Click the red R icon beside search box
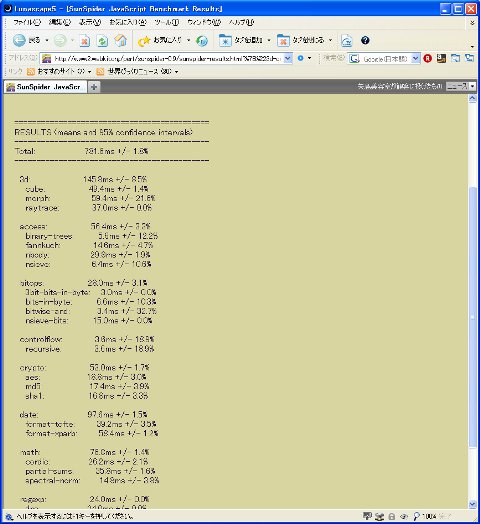Screen dimensions: 480x524 tap(428, 58)
